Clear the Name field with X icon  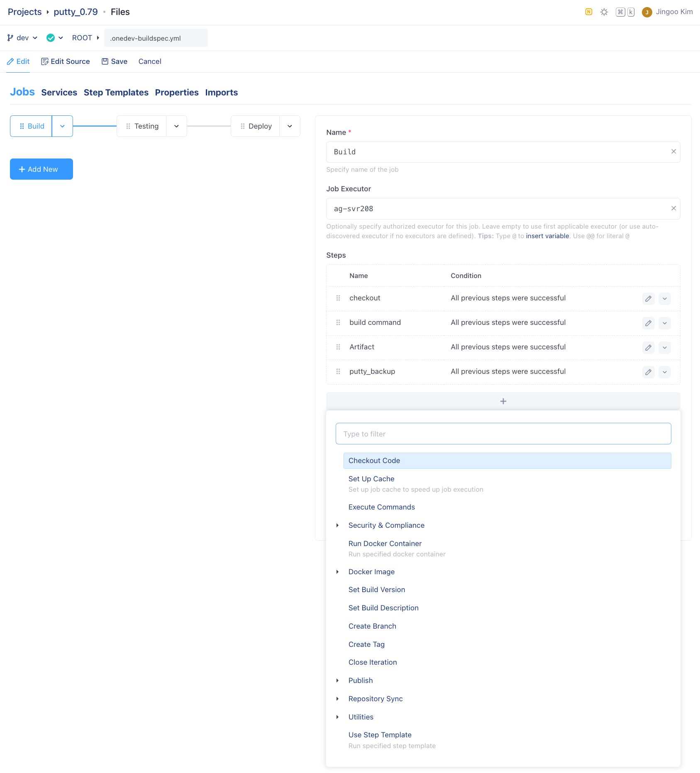673,151
